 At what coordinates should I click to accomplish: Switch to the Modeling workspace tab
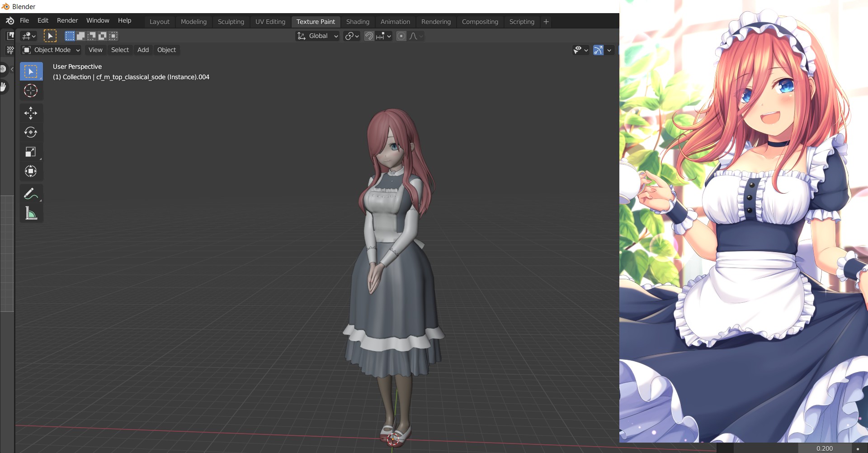[x=193, y=22]
